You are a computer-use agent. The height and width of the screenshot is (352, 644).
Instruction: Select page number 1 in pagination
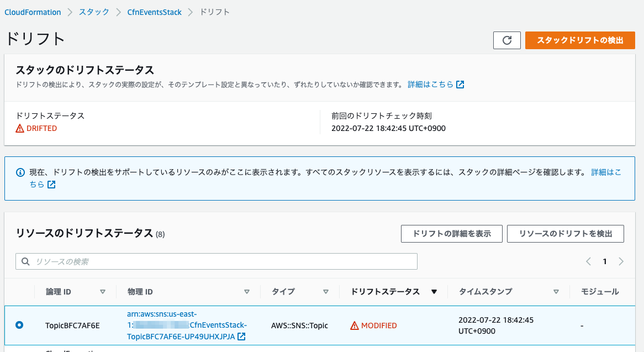coord(605,261)
